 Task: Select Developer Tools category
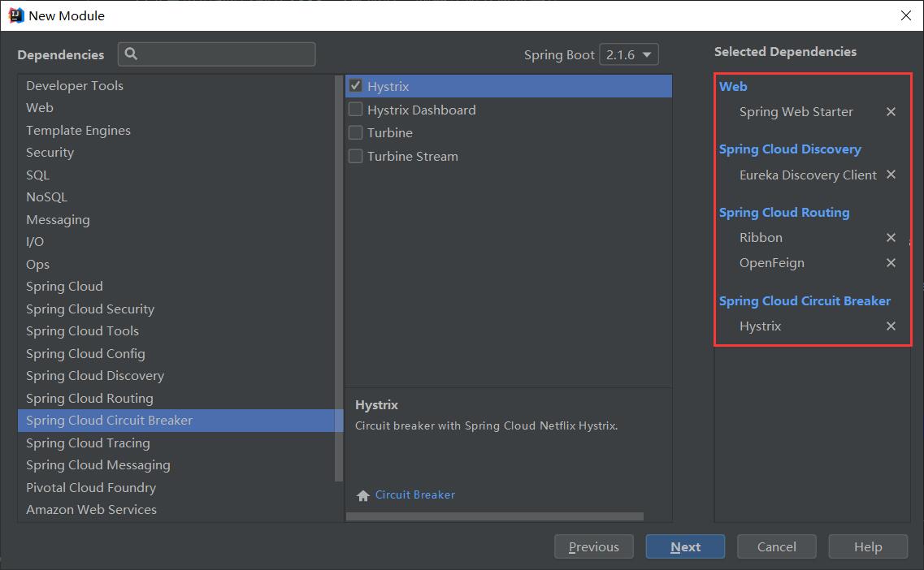point(176,85)
